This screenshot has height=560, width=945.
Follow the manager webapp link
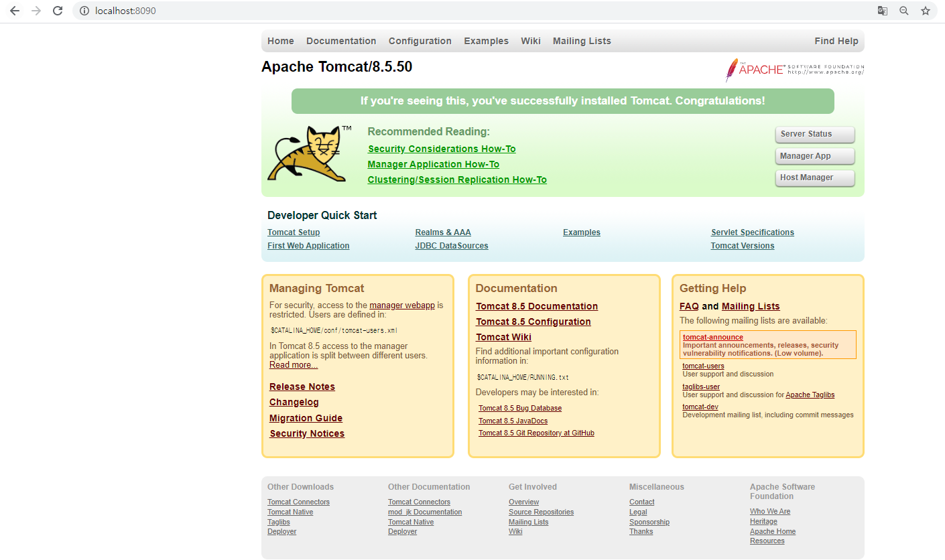pos(402,305)
